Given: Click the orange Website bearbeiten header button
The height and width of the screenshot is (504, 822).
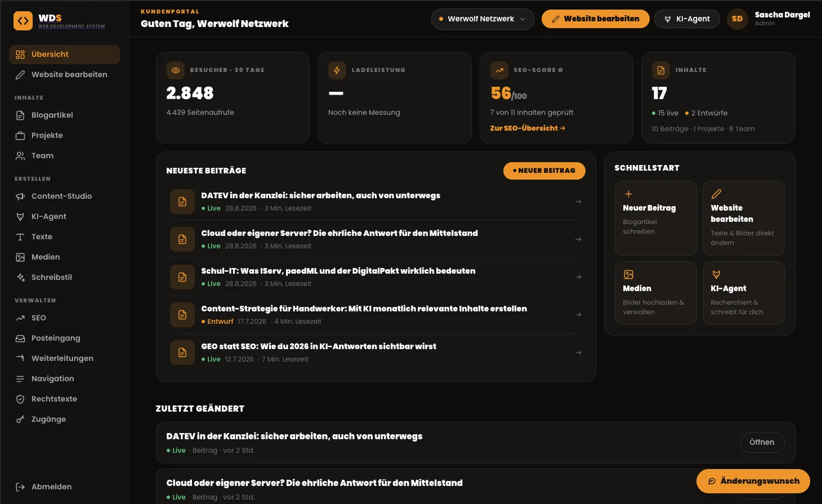Looking at the screenshot, I should 595,19.
